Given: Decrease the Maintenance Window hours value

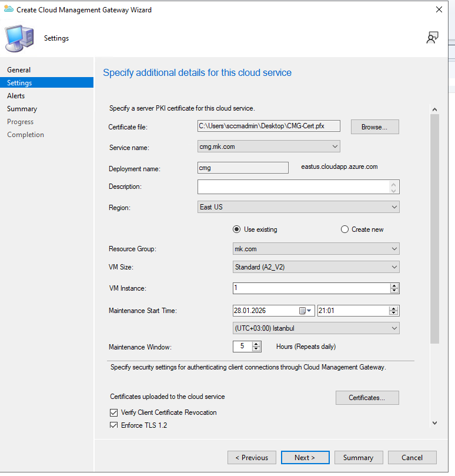Looking at the screenshot, I should 256,349.
